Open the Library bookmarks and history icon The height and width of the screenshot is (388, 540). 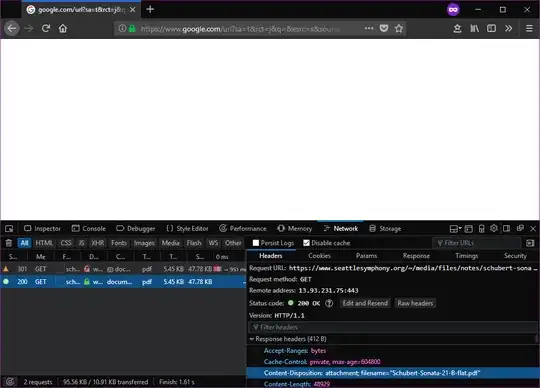475,28
